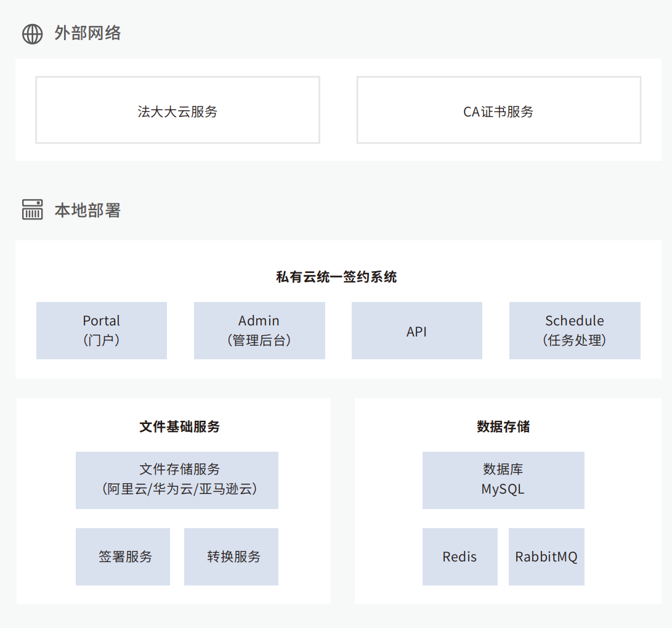Image resolution: width=672 pixels, height=628 pixels.
Task: Click the Redis block
Action: tap(460, 557)
